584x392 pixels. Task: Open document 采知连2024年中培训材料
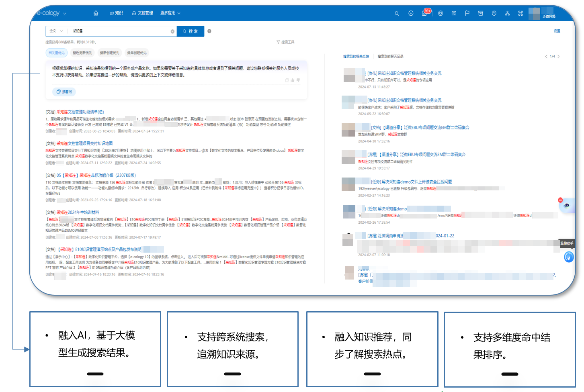pyautogui.click(x=78, y=212)
